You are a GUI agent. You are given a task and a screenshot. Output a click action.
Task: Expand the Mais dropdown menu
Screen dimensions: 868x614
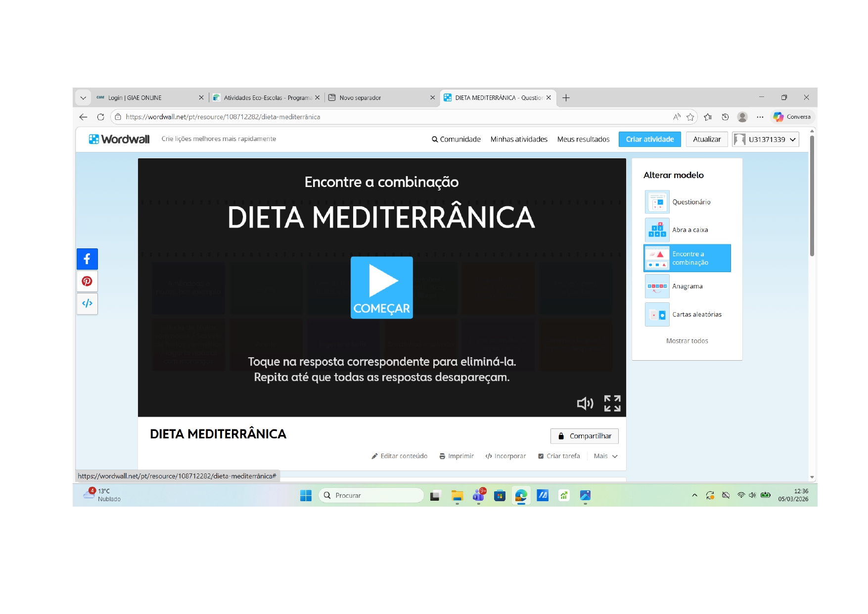coord(605,456)
